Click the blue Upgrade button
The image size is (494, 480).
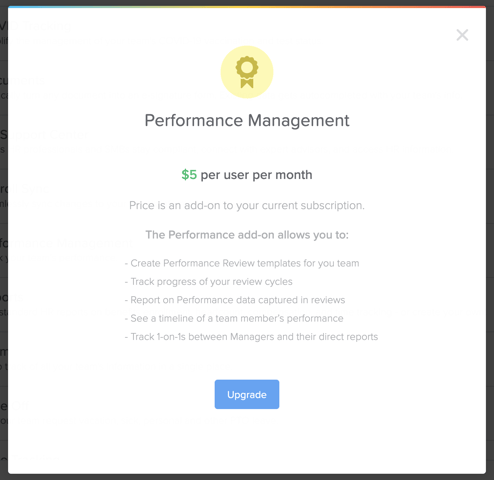(247, 394)
